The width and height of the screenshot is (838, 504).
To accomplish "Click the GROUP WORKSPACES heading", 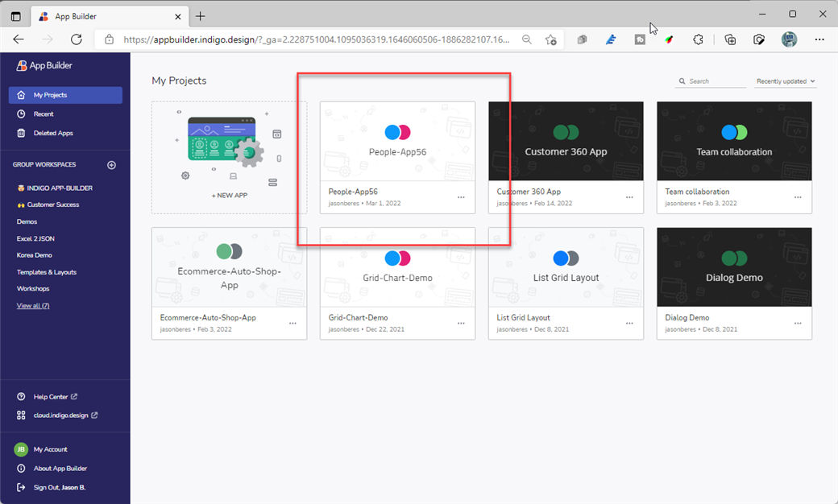I will 44,165.
